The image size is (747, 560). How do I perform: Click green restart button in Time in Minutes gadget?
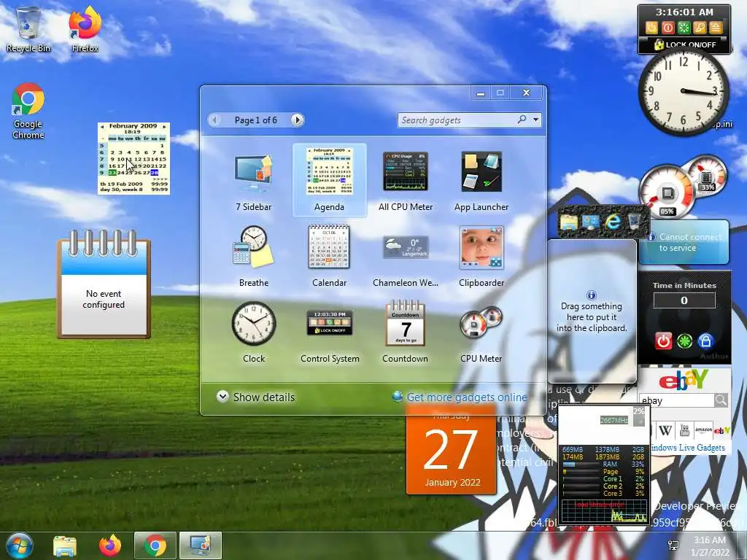pos(684,341)
